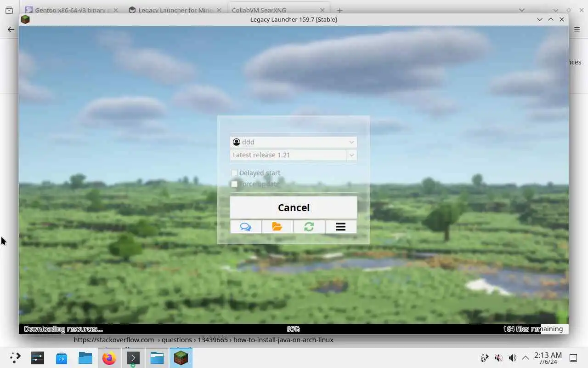The width and height of the screenshot is (588, 368).
Task: Open System Settings from the taskbar
Action: pyautogui.click(x=38, y=358)
